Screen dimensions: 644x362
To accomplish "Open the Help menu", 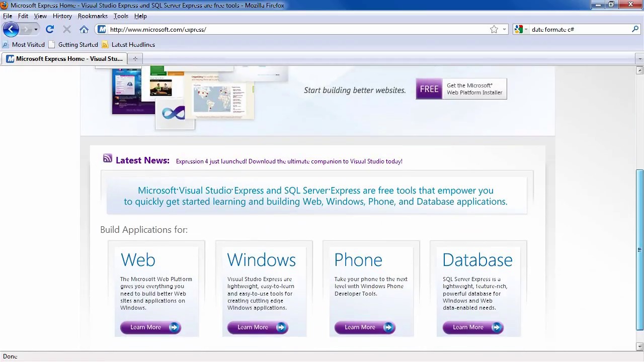I will [140, 16].
